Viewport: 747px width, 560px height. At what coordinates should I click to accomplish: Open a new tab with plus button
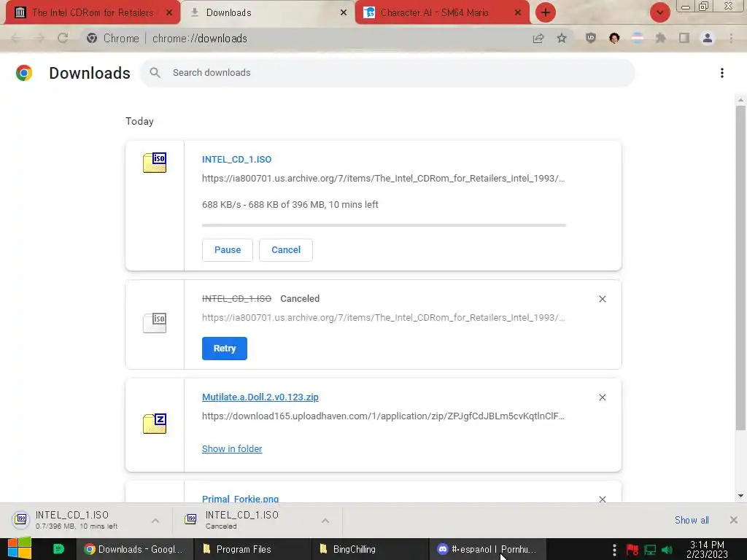[x=546, y=12]
